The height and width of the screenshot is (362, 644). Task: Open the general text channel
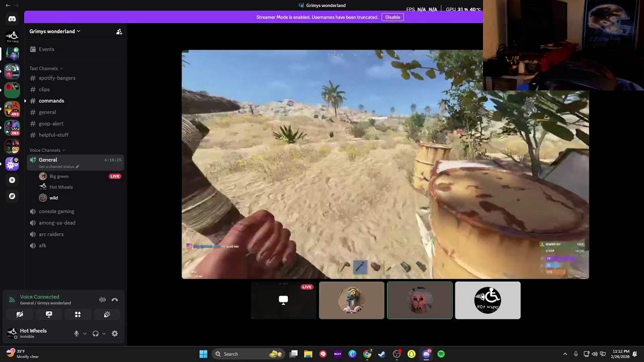point(75,112)
